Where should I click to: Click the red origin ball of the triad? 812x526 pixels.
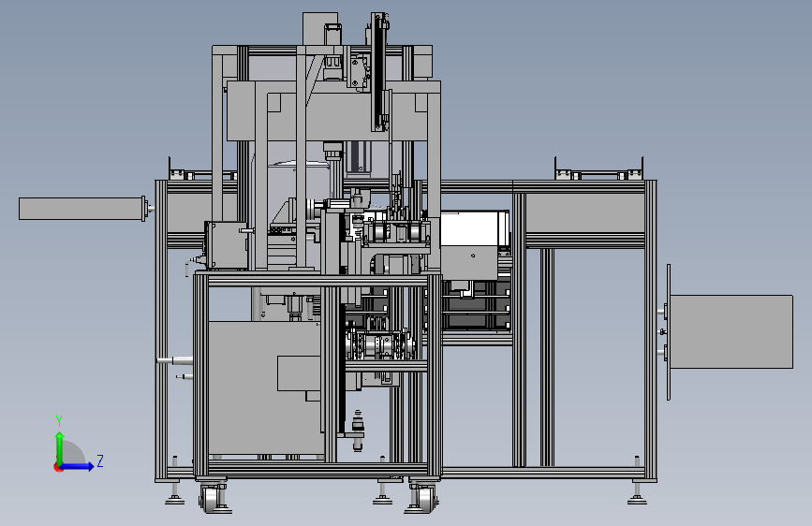click(x=58, y=467)
